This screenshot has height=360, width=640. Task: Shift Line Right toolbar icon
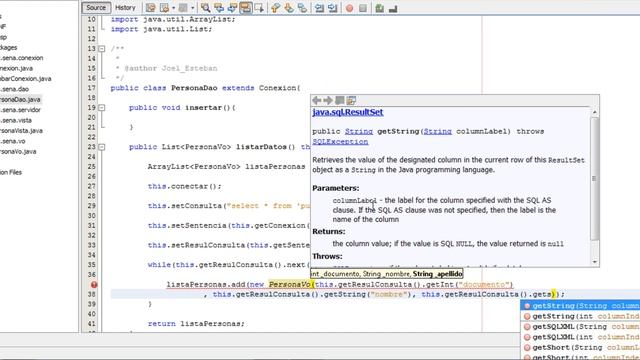click(x=333, y=8)
